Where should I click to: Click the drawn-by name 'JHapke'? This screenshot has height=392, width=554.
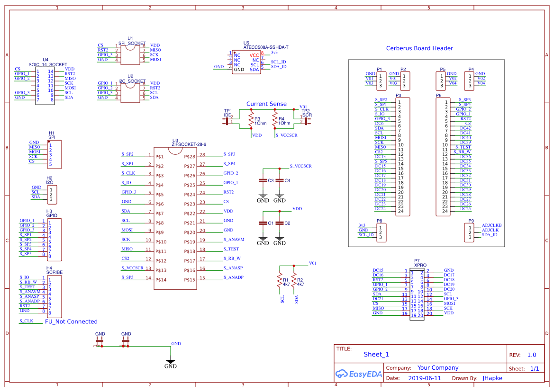(x=492, y=378)
